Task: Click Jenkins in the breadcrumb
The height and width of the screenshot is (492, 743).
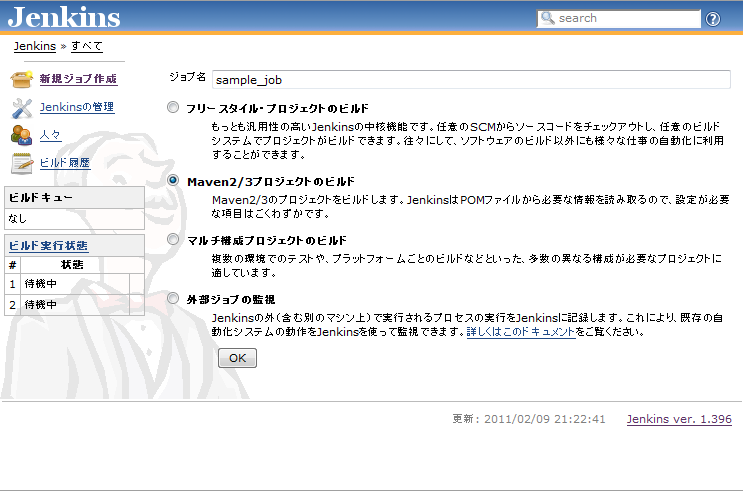Action: pyautogui.click(x=35, y=46)
